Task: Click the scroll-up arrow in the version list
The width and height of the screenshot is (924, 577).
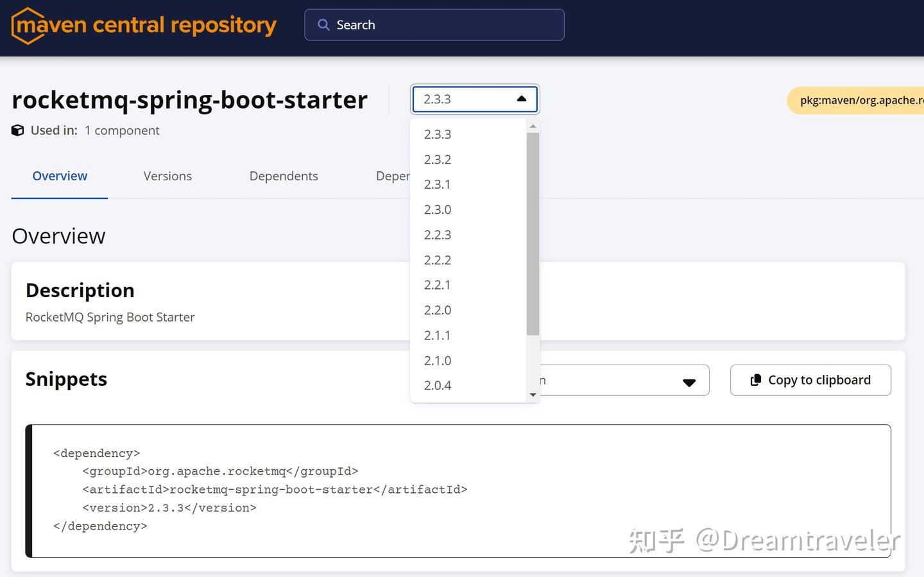Action: [533, 126]
